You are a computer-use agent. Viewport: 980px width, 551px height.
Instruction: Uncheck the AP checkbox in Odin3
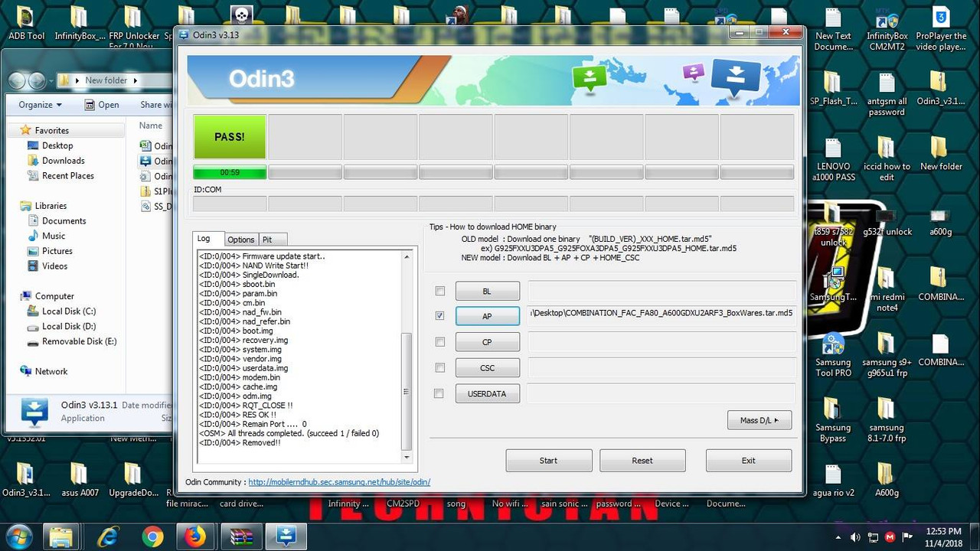coord(439,315)
